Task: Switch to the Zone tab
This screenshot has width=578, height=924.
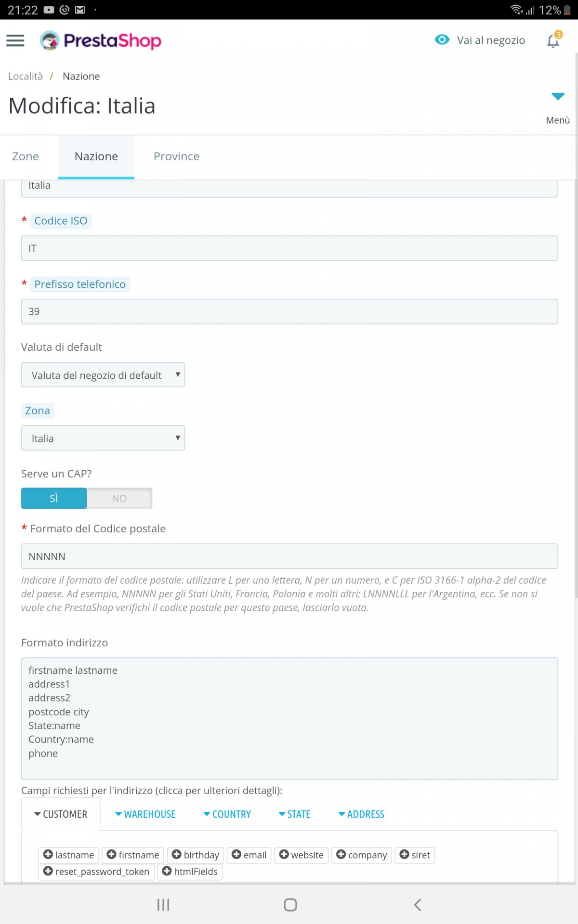Action: point(26,156)
